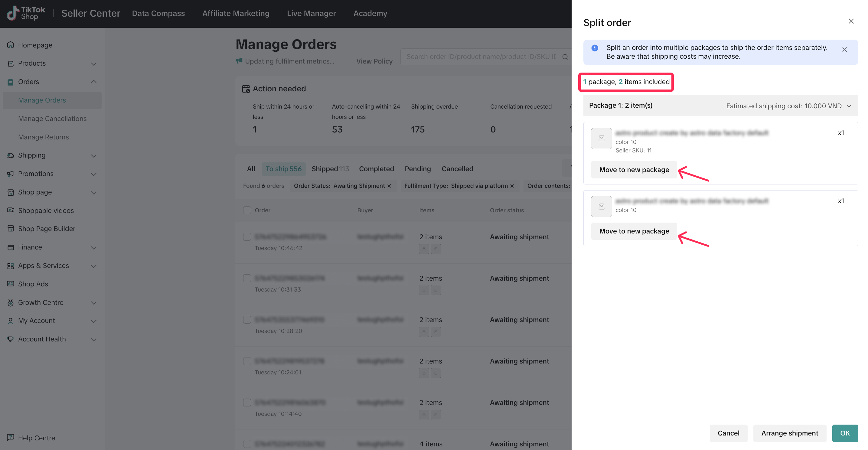Expand estimated shipping cost dropdown chevron
868x450 pixels.
tap(849, 106)
